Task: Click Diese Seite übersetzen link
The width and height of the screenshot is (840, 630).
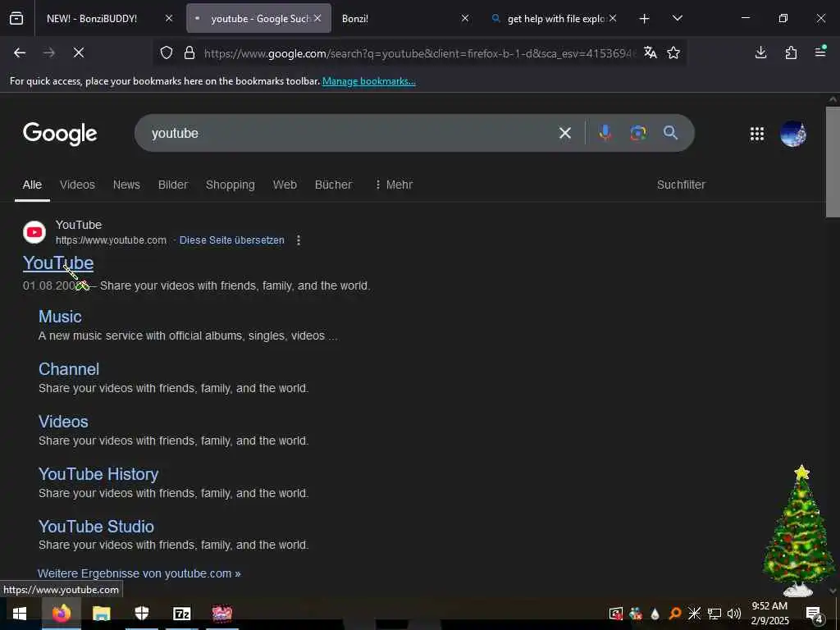Action: coord(232,240)
